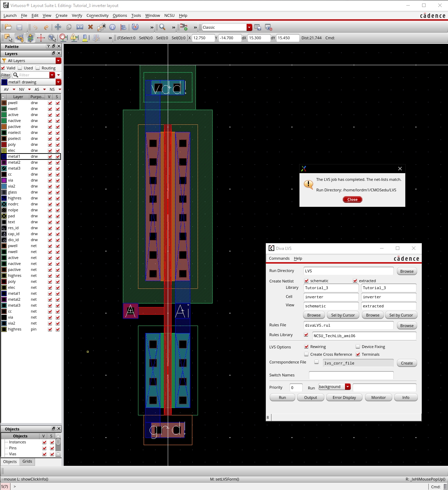Click the Zoom magnifier icon
Screen dimensions: 448x490
point(162,27)
